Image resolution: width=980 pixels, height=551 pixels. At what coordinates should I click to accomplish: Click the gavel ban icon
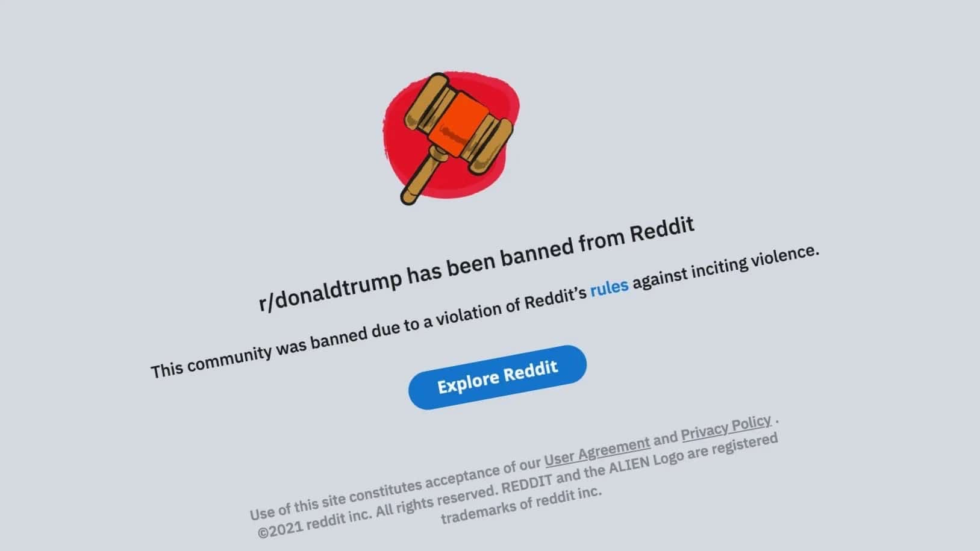(x=452, y=139)
